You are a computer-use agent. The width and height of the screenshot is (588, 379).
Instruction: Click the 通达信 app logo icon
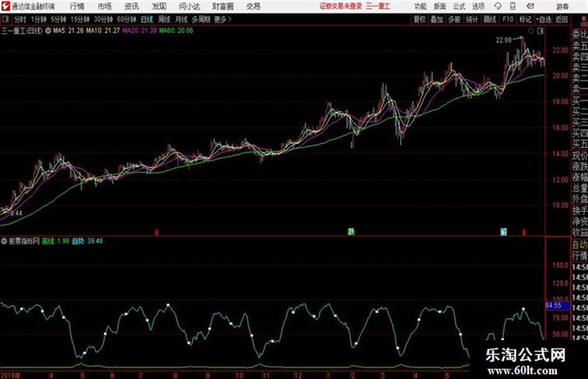coord(6,6)
